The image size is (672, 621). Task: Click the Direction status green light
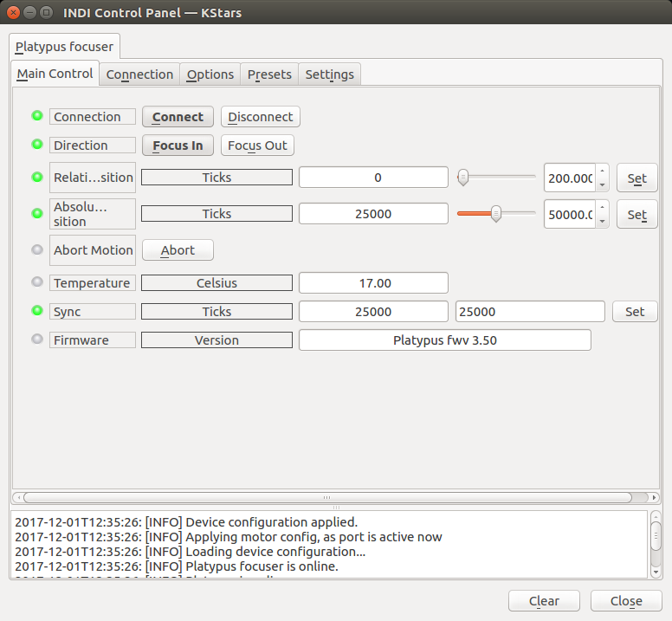37,145
